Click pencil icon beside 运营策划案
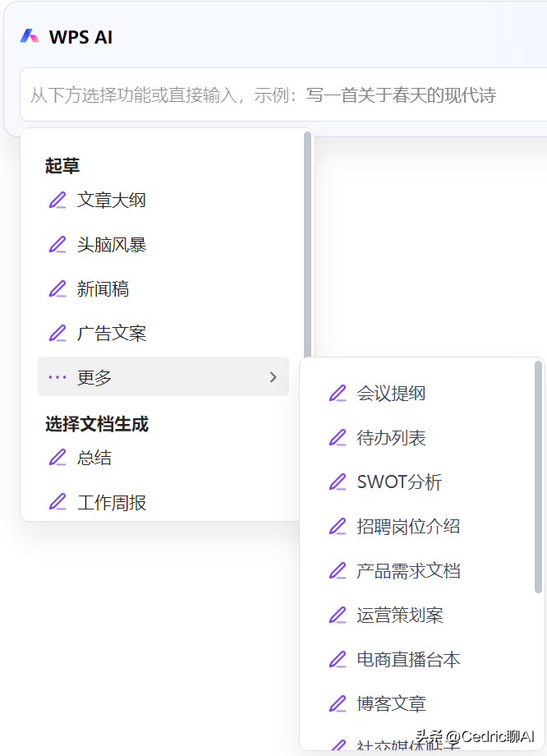 (338, 615)
